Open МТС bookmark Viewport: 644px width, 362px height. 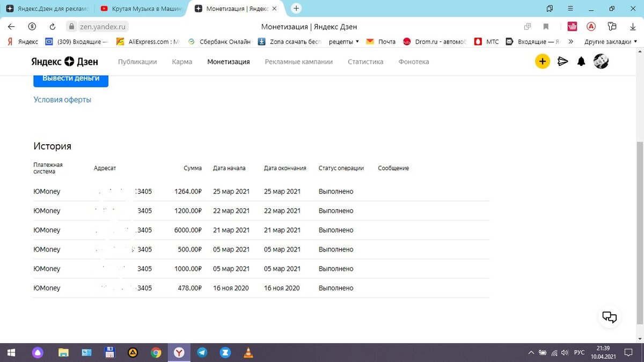pos(486,41)
